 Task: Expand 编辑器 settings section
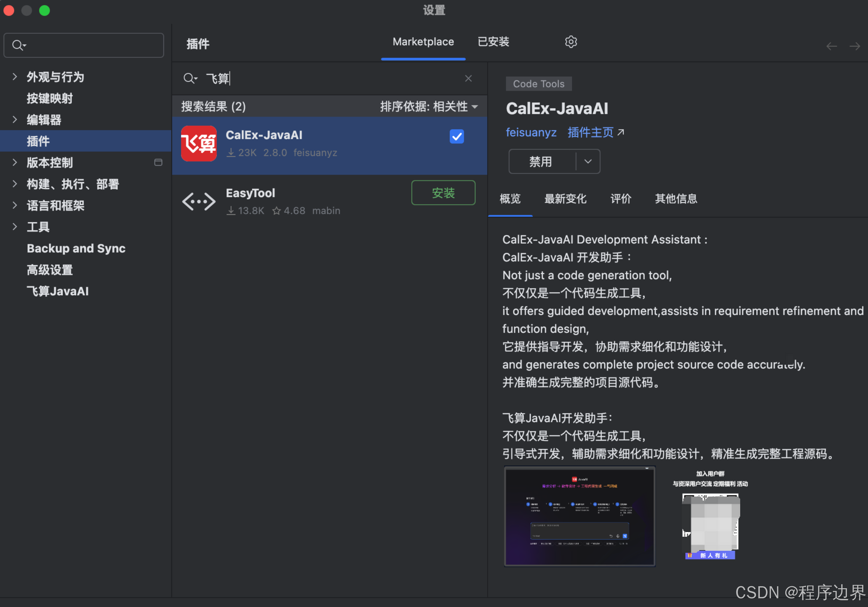click(15, 119)
